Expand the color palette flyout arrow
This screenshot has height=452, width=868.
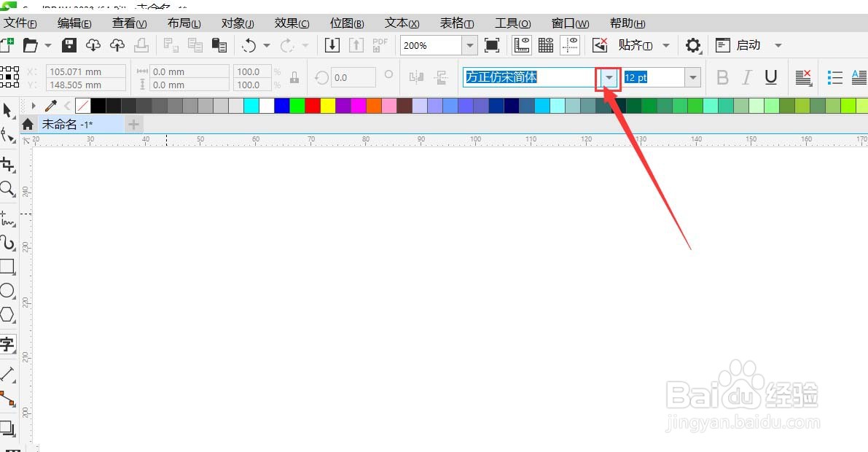34,105
